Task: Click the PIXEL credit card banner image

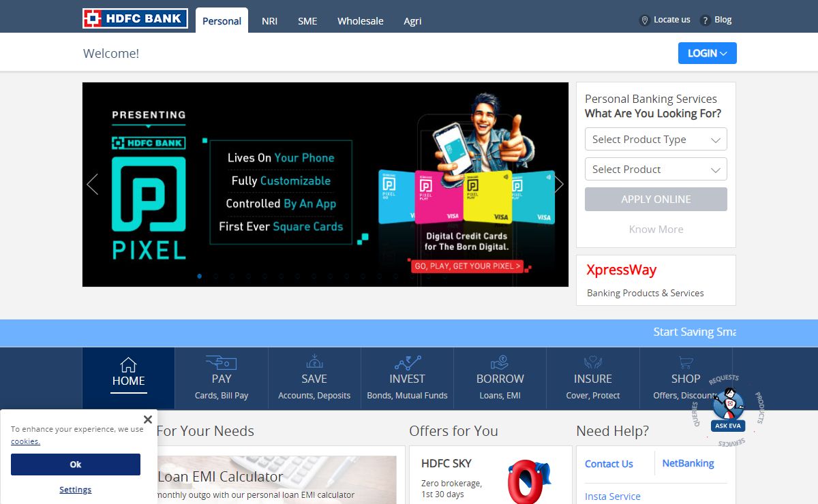Action: (325, 185)
